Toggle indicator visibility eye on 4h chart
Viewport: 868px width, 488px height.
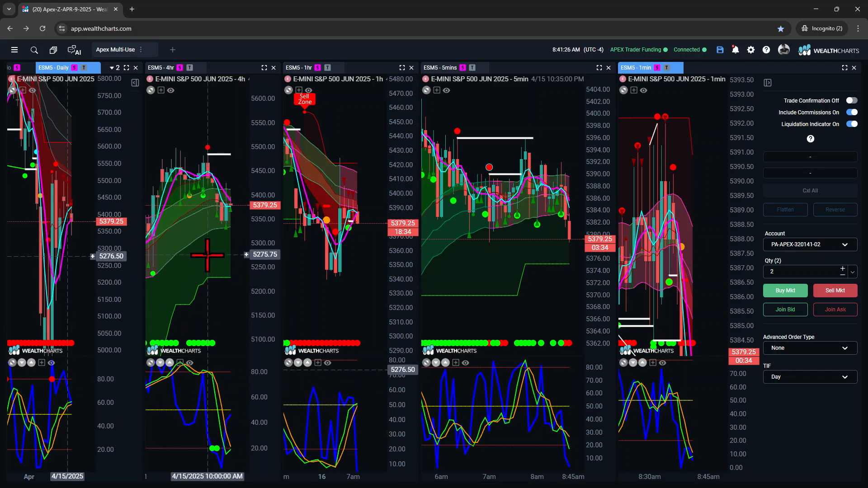171,90
